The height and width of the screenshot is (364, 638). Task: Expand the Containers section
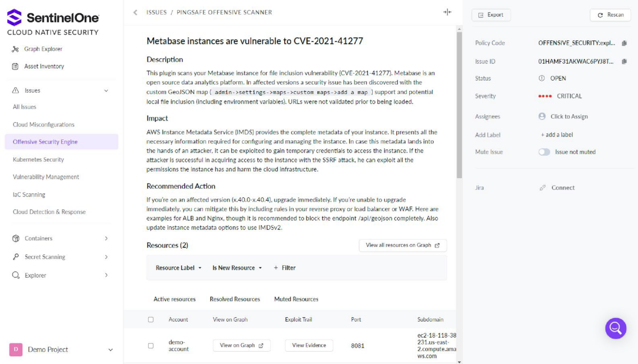point(106,239)
